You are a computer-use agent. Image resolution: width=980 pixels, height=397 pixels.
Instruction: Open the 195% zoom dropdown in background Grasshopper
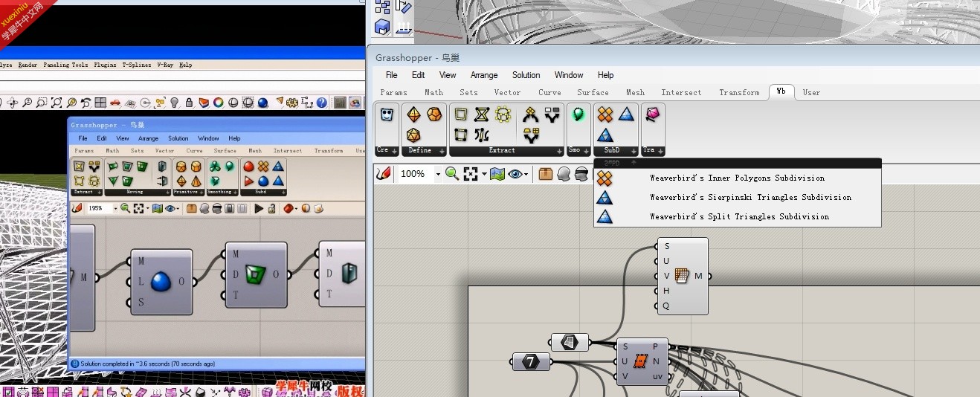click(x=116, y=209)
